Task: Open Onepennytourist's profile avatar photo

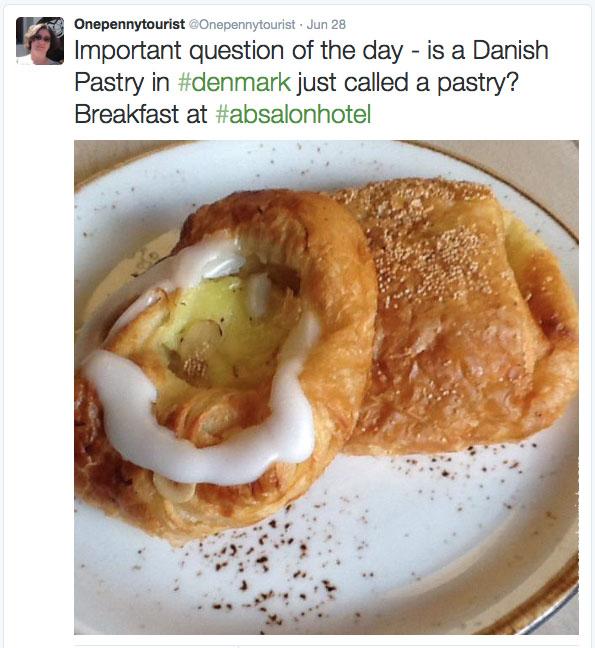Action: coord(40,41)
